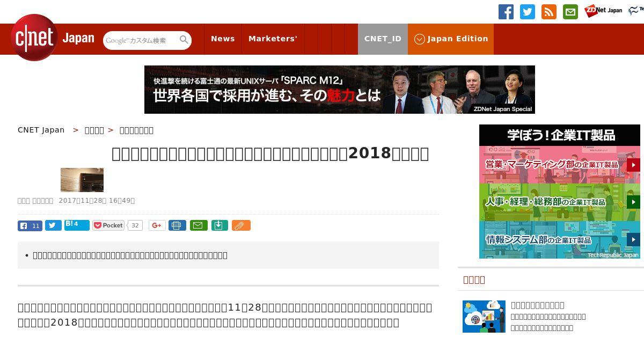Click the blue print icon
644x338 pixels.
click(177, 225)
